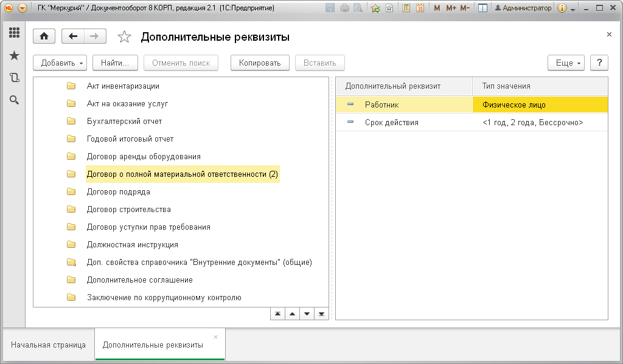Image resolution: width=623 pixels, height=364 pixels.
Task: Open the History icon in the left sidebar
Action: (x=15, y=77)
